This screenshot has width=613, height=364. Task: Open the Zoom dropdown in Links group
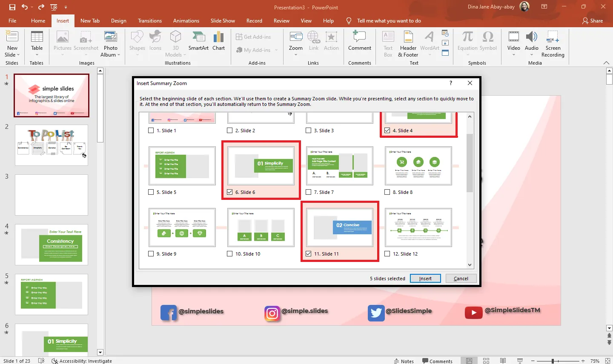coord(295,54)
